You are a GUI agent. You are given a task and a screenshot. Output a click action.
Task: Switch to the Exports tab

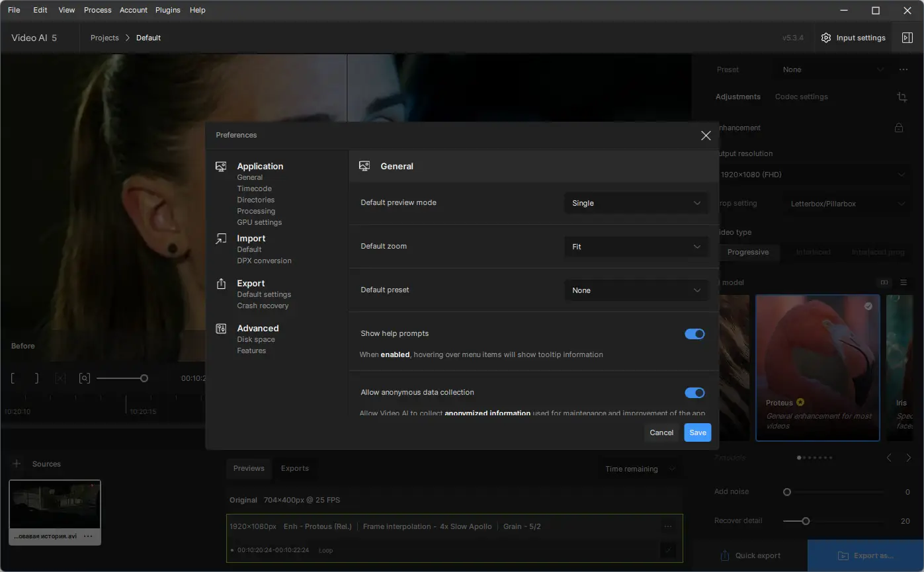295,468
